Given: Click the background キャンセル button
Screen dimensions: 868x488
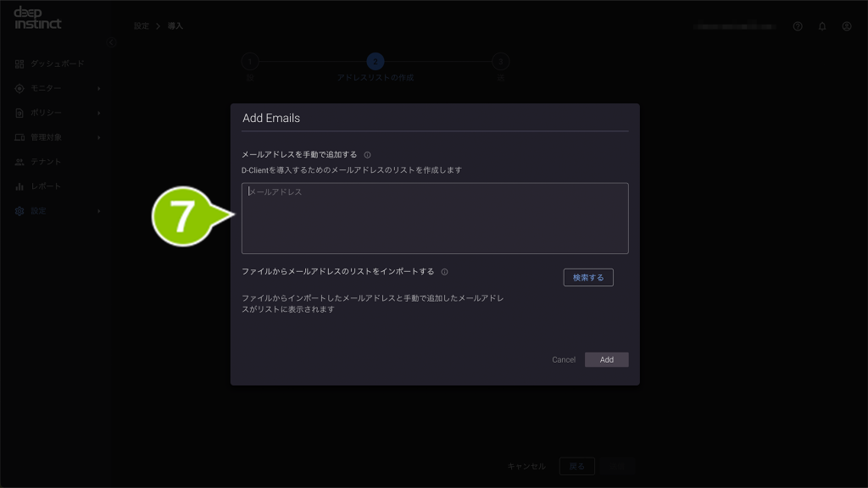Looking at the screenshot, I should tap(526, 467).
